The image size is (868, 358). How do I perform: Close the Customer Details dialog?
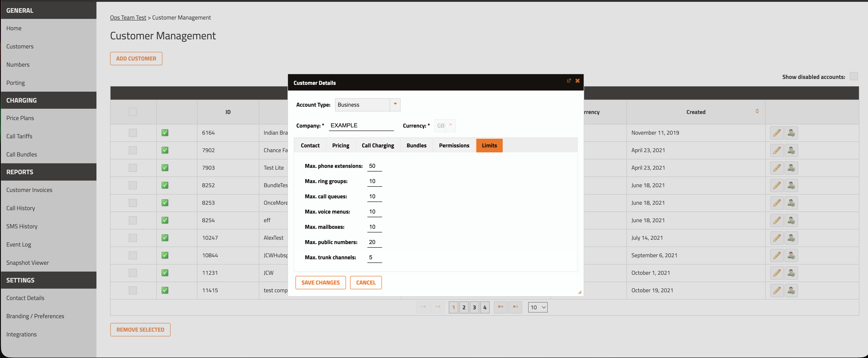click(577, 81)
